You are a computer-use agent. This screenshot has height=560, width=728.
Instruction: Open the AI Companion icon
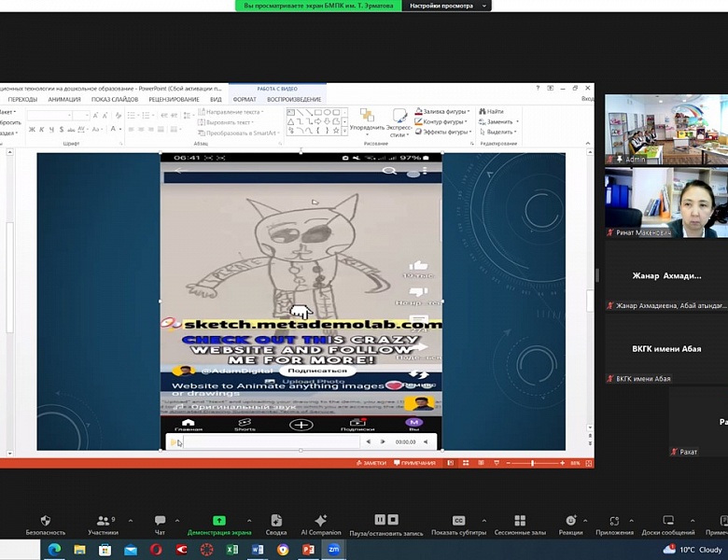(x=320, y=521)
